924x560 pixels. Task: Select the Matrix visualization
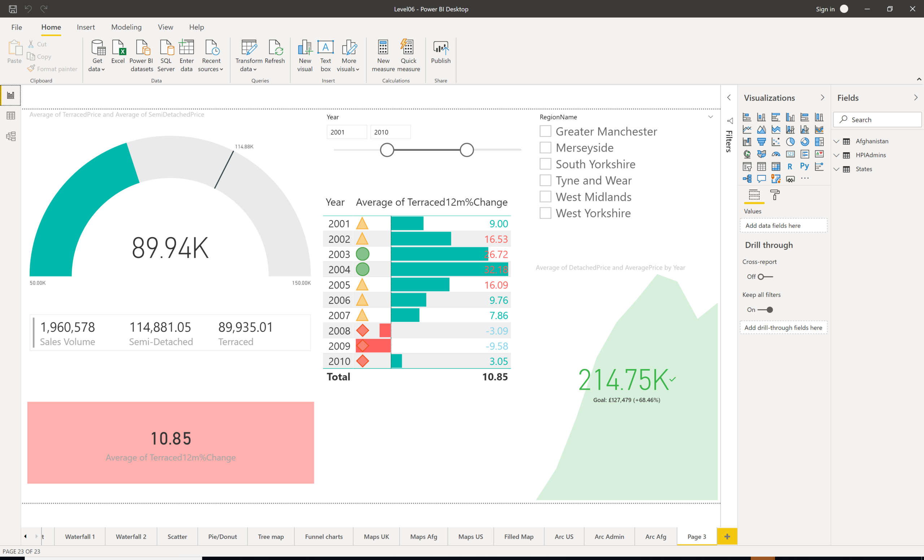point(776,167)
